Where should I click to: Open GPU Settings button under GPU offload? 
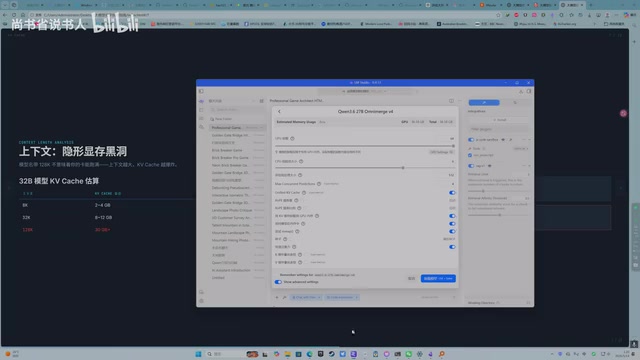pyautogui.click(x=441, y=152)
